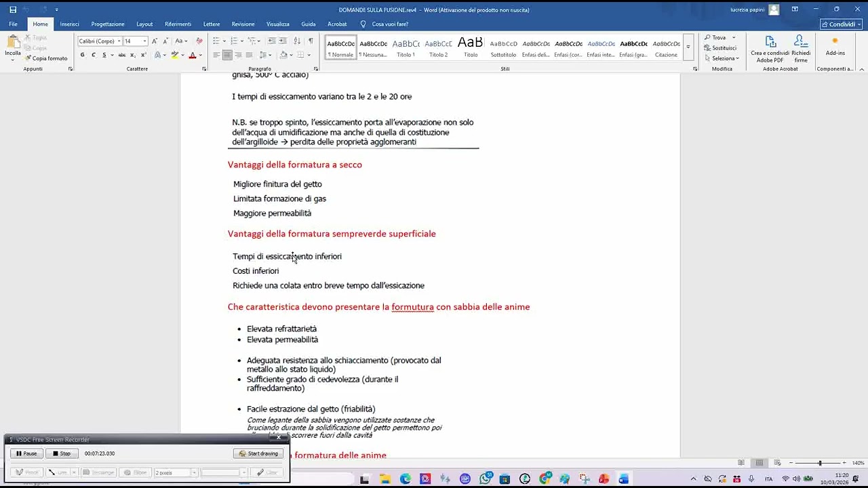
Task: Increase paragraph indent icon
Action: (282, 41)
